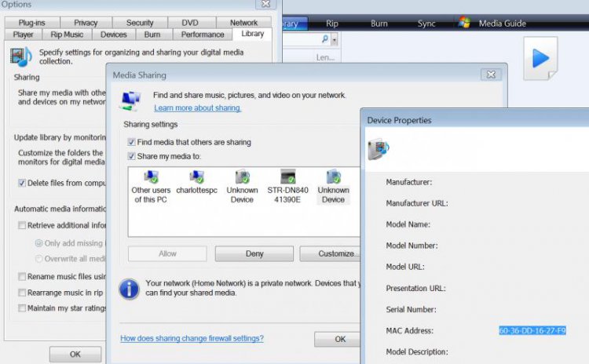Click the Deny button
Viewport: 589px width, 364px height.
(x=254, y=253)
